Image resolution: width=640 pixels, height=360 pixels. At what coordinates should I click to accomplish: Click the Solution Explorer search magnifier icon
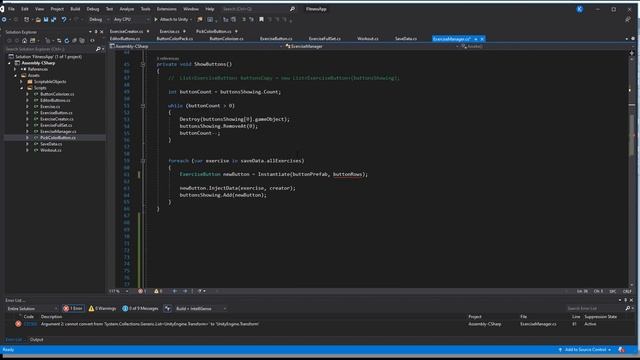[x=98, y=49]
